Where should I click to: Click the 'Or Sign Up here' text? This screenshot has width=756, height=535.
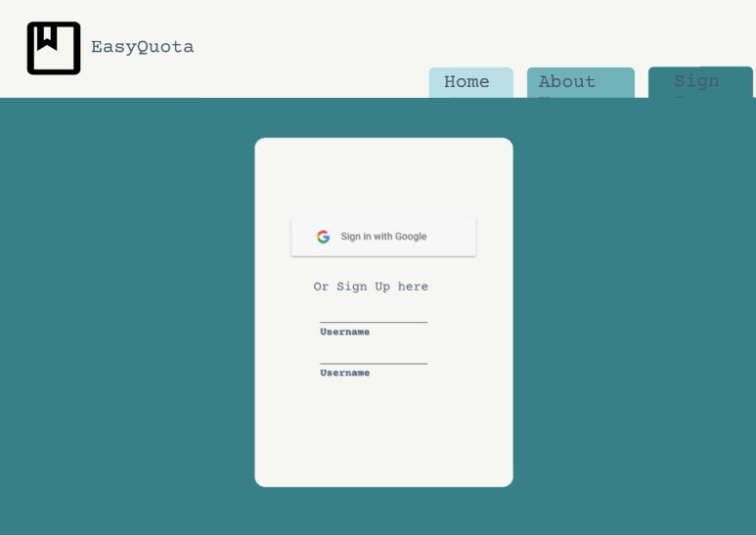coord(371,287)
